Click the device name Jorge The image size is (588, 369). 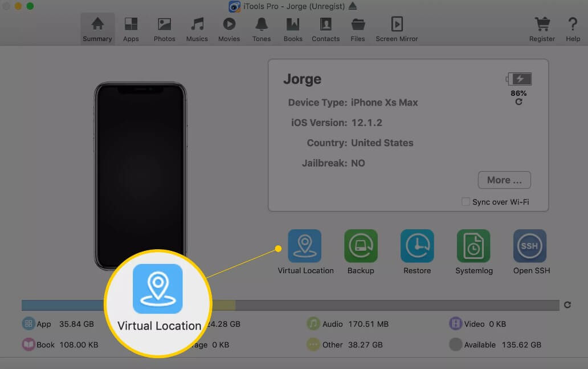coord(302,79)
